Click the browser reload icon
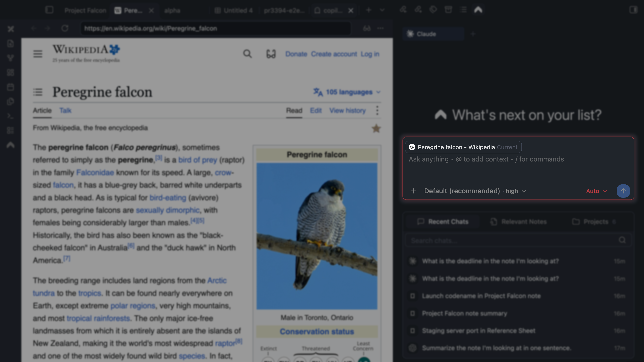The width and height of the screenshot is (644, 362). (x=65, y=28)
